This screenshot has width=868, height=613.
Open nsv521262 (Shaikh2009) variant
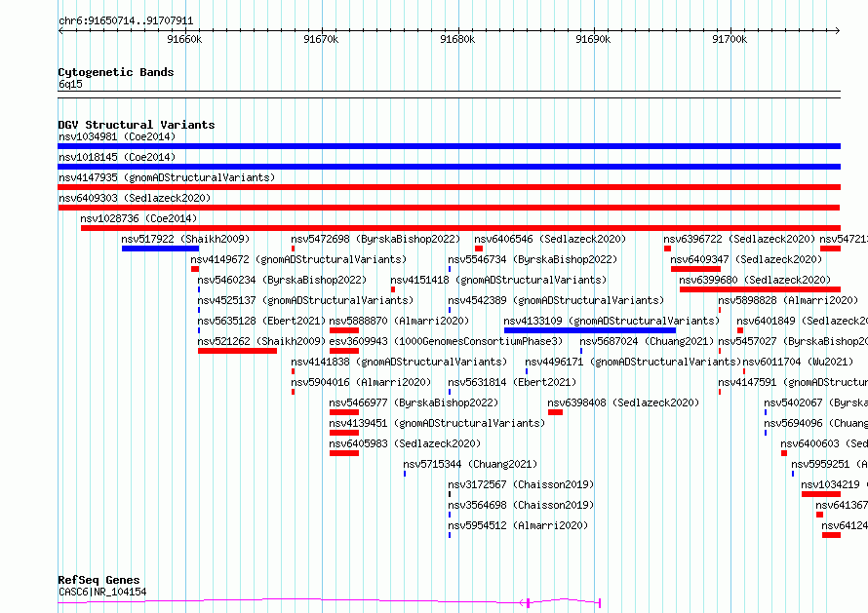261,341
